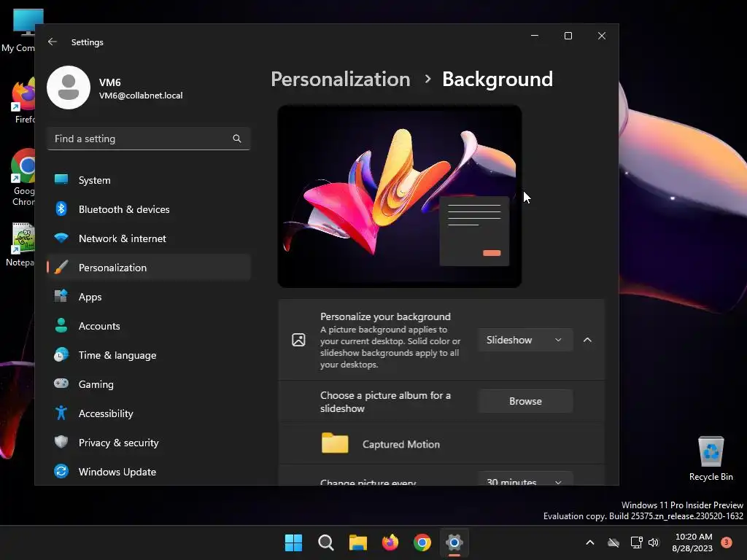Launch Google Chrome from the taskbar
747x560 pixels.
point(422,542)
